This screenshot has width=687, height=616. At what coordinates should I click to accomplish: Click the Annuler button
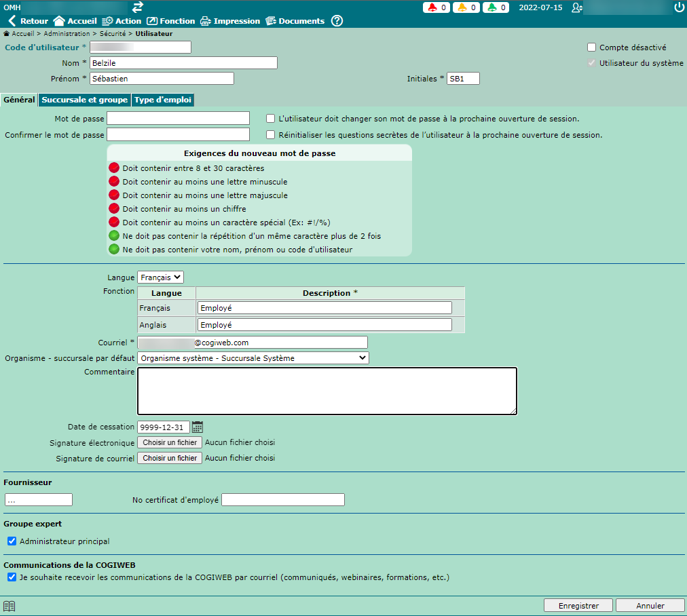click(650, 606)
